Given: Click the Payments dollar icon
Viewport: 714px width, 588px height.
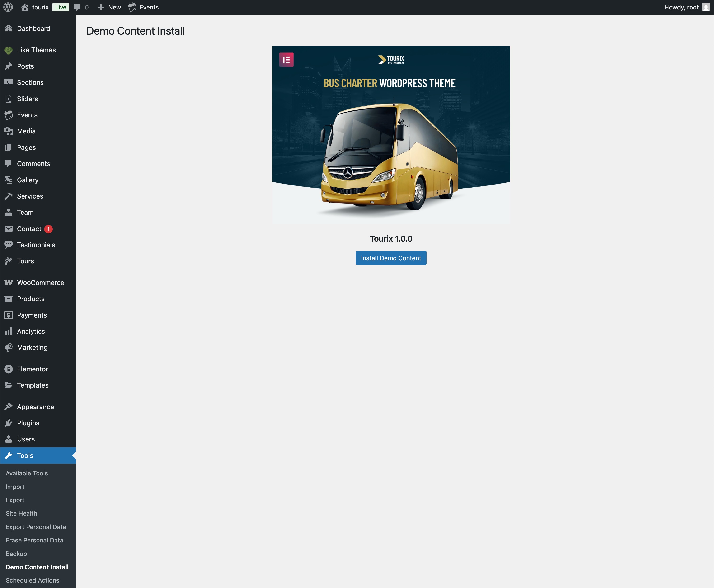Looking at the screenshot, I should pyautogui.click(x=9, y=315).
